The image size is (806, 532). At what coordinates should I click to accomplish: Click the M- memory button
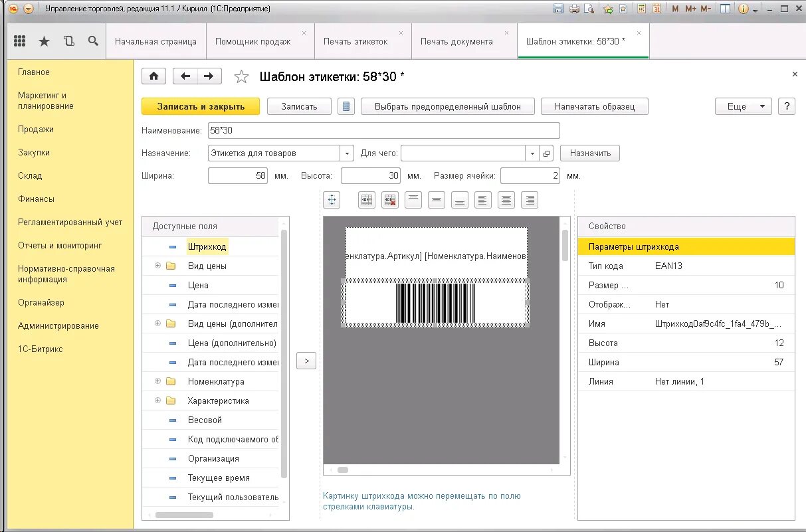coord(706,9)
